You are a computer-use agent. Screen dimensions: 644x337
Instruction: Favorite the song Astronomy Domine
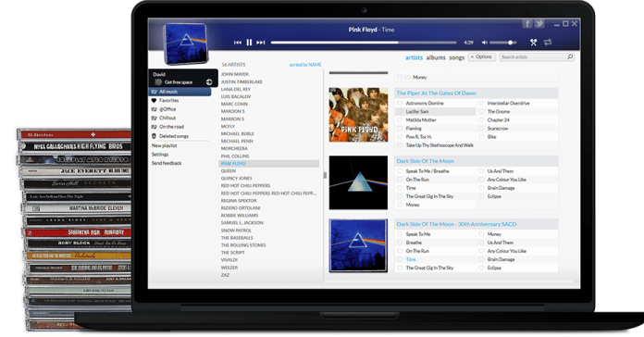pyautogui.click(x=400, y=103)
